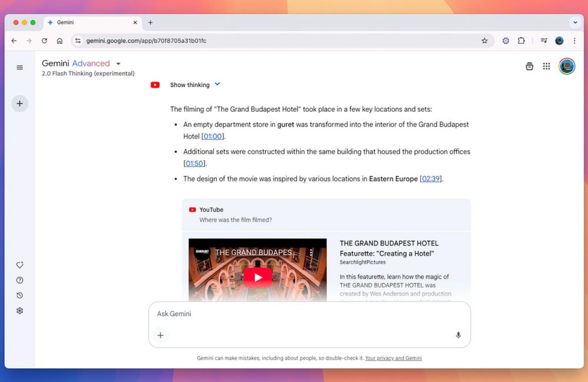Screen dimensions: 588x382
Task: Play the Grand Budapest Hotel video
Action: (x=258, y=277)
